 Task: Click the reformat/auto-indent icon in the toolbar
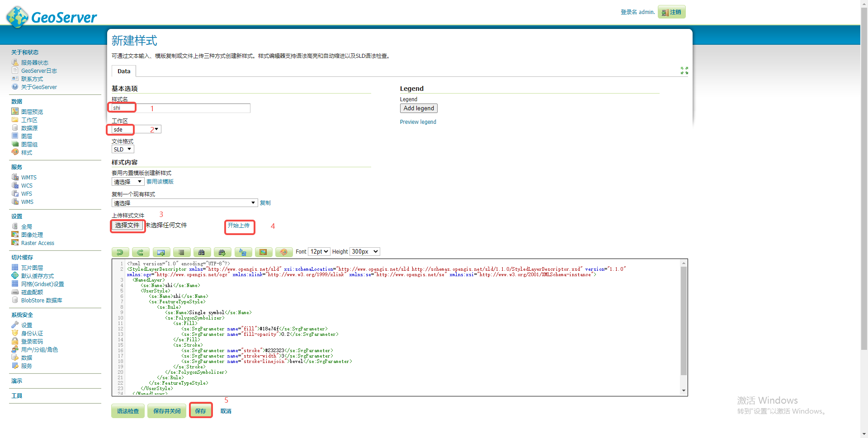(x=181, y=252)
